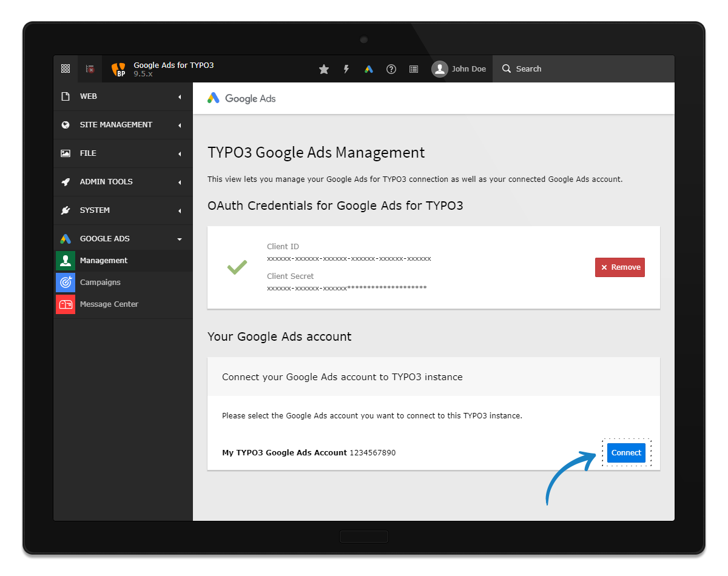Open the module menu grid icon
The image size is (728, 576).
tap(66, 69)
